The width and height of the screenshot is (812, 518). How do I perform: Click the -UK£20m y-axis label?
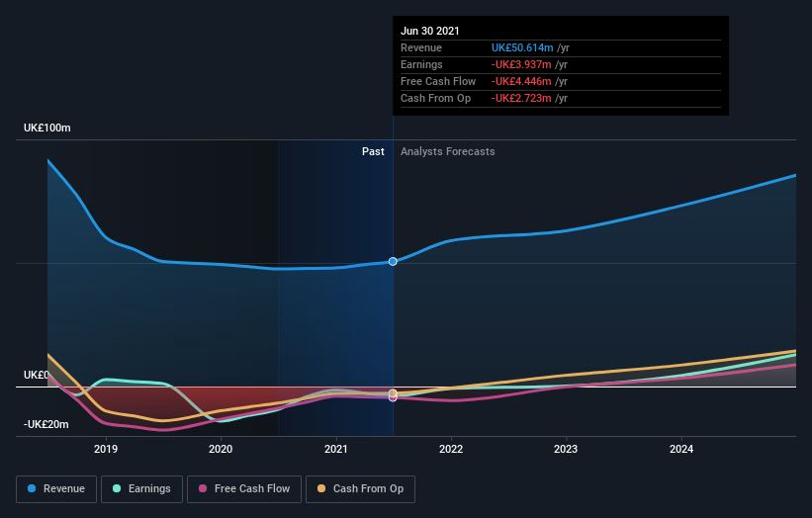(x=46, y=424)
